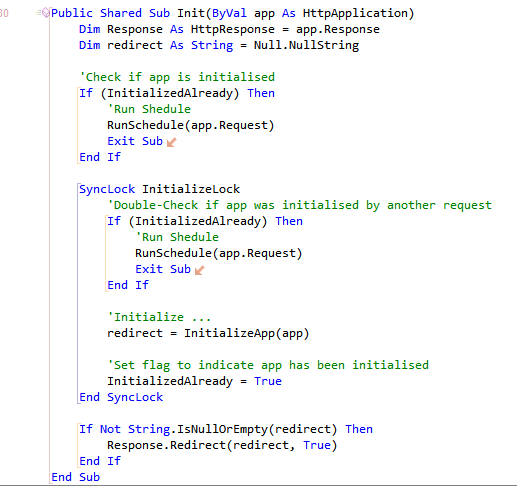The width and height of the screenshot is (517, 491).
Task: Click the line number in the left margin
Action: (4, 13)
